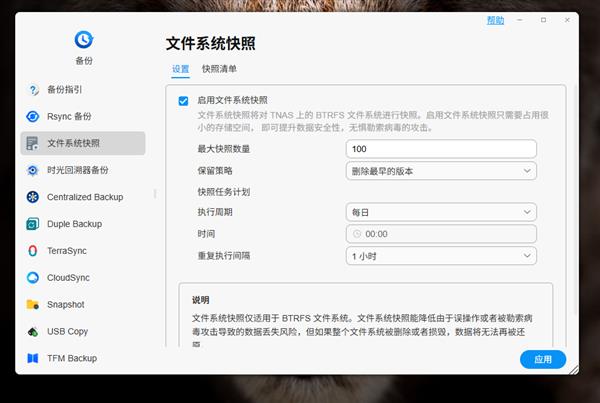Viewport: 600px width, 403px height.
Task: Select Rsync 备份 in the sidebar
Action: 83,116
